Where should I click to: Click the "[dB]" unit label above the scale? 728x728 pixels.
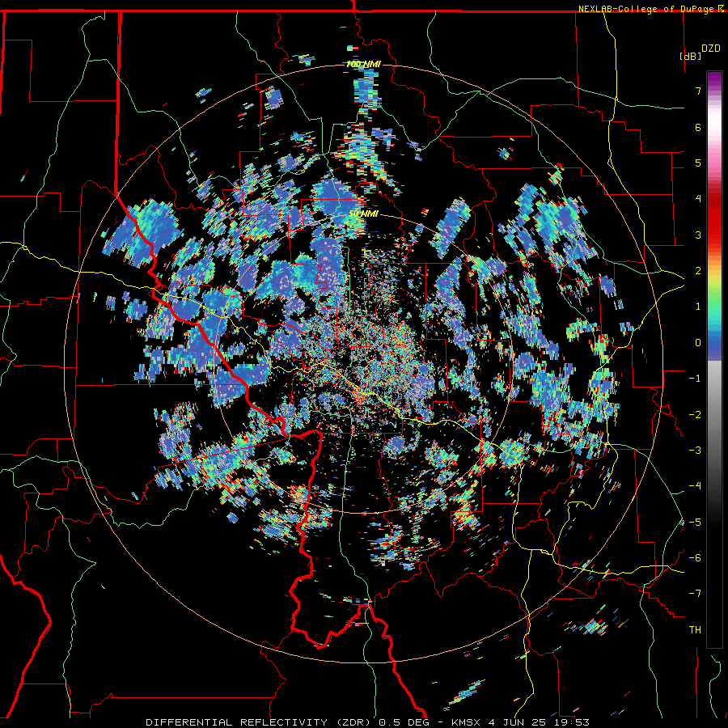tap(691, 56)
